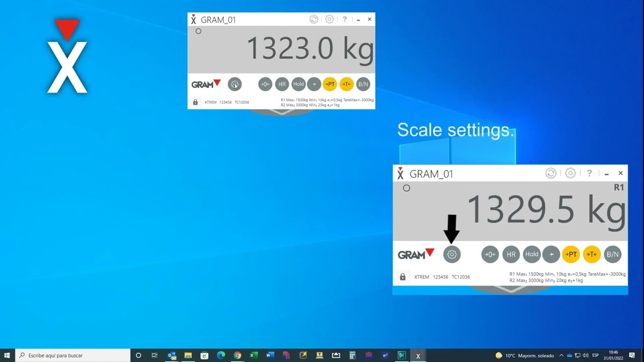644x362 pixels.
Task: Click refresh icon in small window title bar
Action: pos(313,19)
